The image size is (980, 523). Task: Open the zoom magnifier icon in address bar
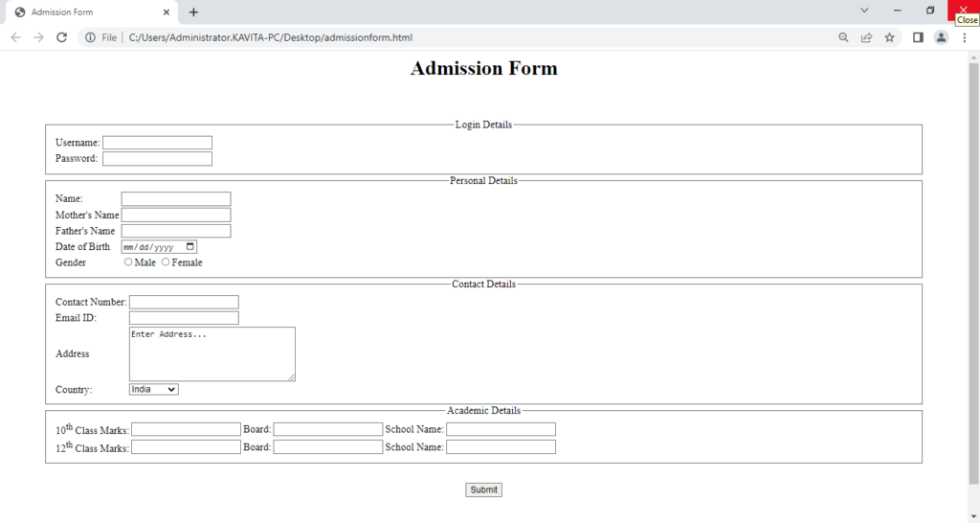coord(843,37)
